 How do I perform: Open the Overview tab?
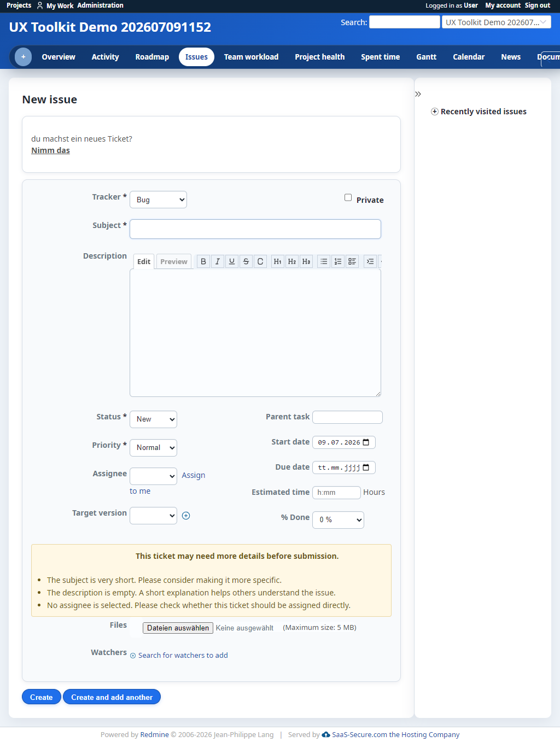click(x=59, y=57)
